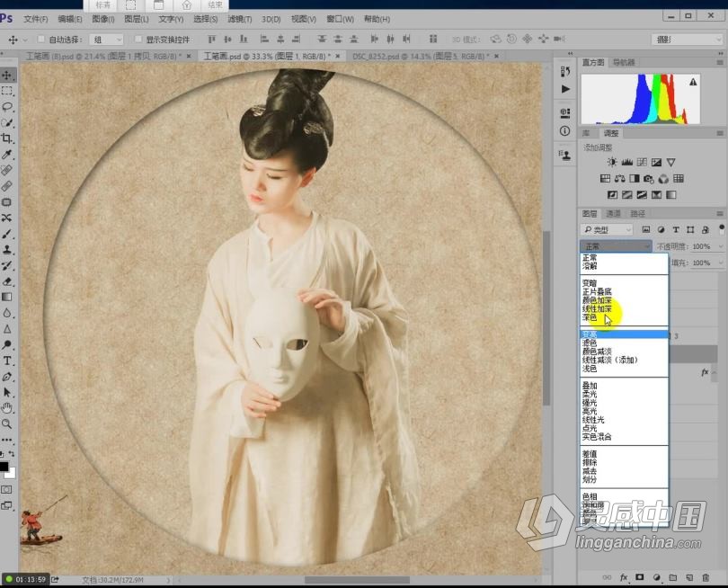Open the Layers panel menu

(720, 214)
